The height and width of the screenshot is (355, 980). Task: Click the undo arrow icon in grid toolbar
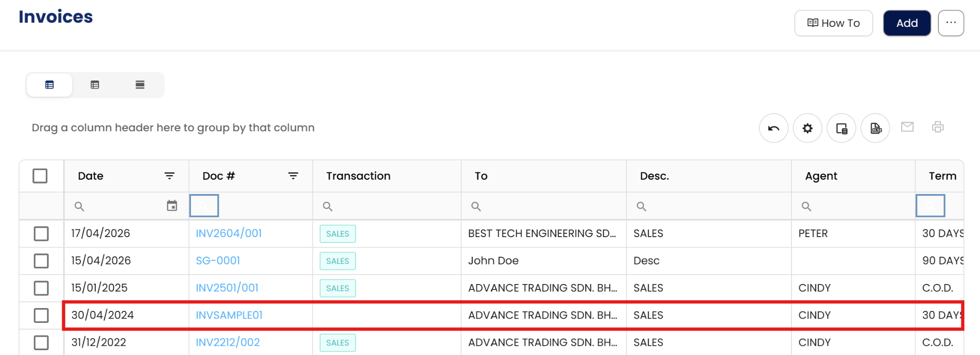(773, 128)
